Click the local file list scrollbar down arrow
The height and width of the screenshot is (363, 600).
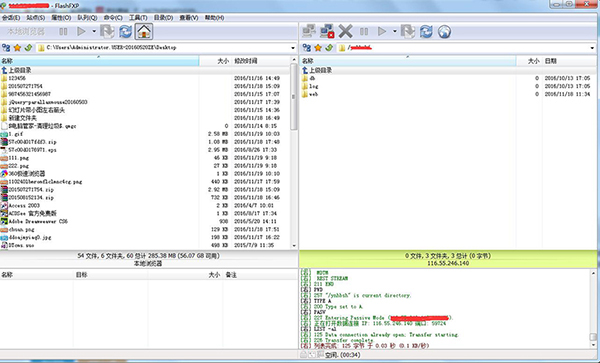point(294,245)
